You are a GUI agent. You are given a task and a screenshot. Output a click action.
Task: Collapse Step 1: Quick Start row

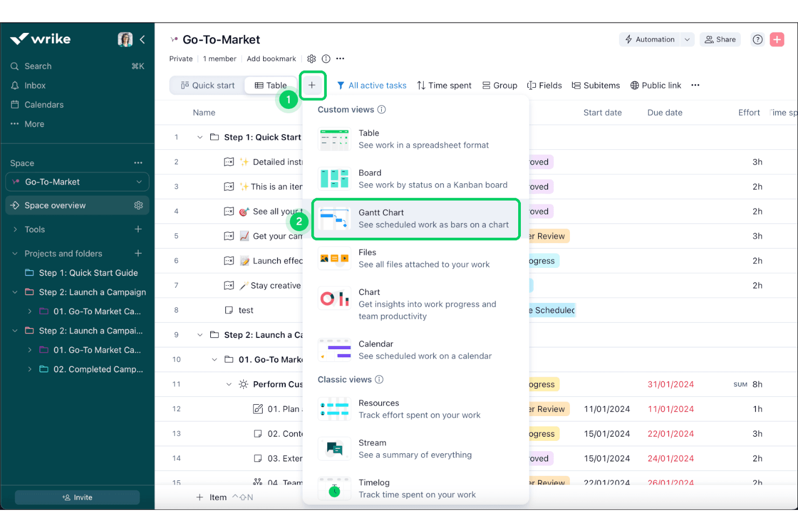[200, 137]
